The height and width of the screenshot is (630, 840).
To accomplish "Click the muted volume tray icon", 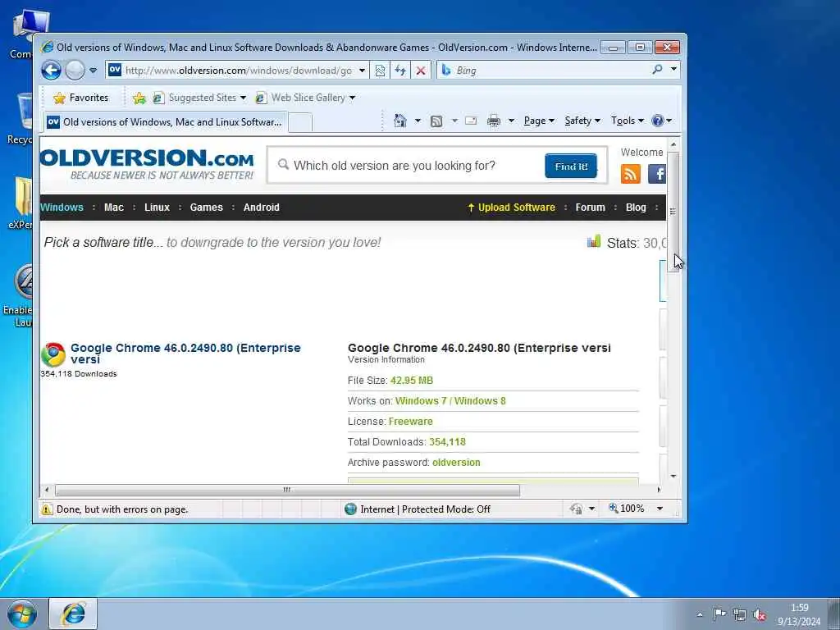I will pos(759,614).
